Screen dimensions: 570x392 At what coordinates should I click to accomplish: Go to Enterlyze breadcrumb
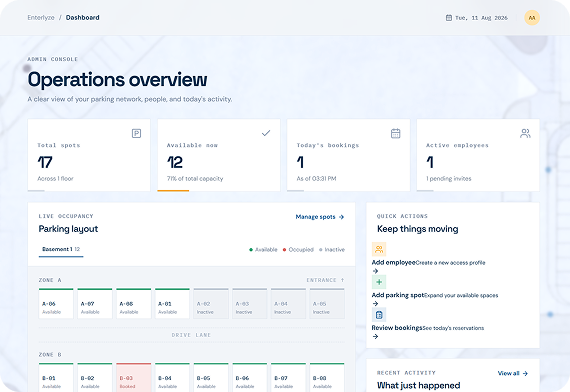(41, 17)
